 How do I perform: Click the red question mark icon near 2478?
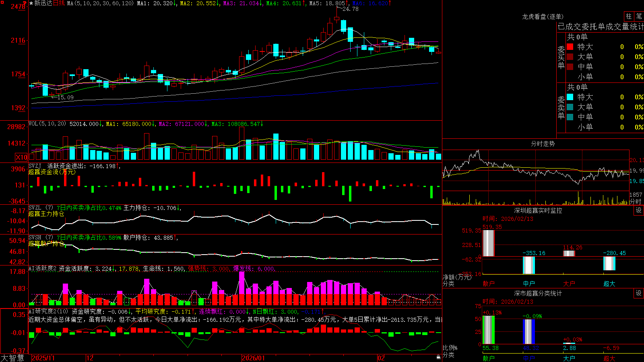click(25, 4)
